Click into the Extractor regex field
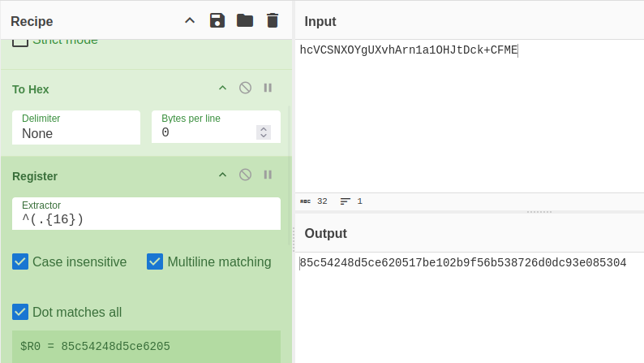Image resolution: width=644 pixels, height=363 pixels. click(x=146, y=214)
